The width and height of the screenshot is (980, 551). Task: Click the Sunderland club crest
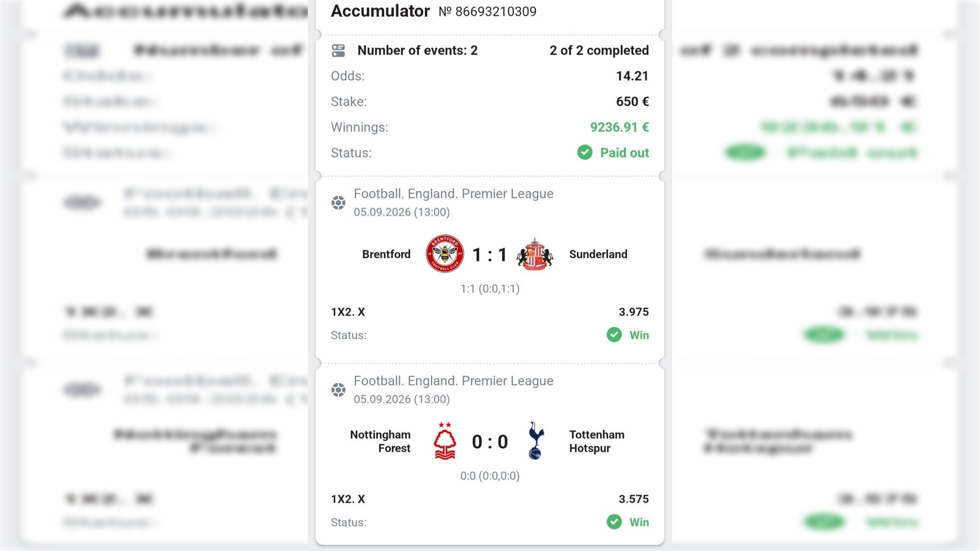[535, 254]
